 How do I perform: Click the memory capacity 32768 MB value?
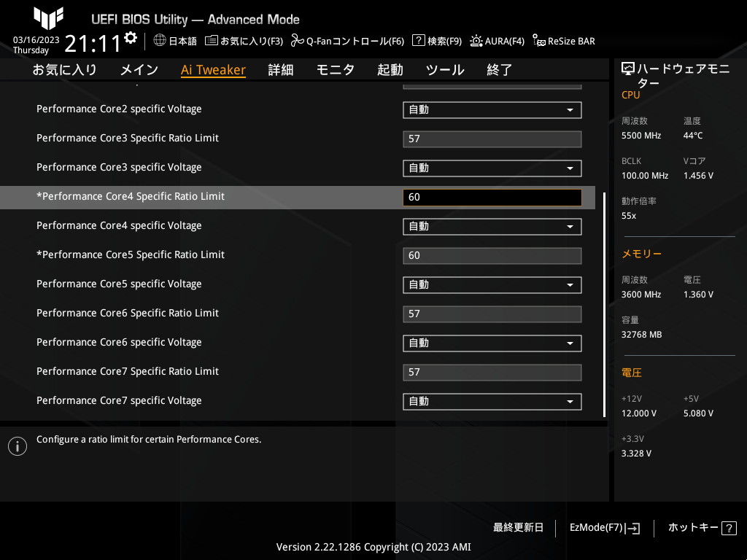[642, 335]
